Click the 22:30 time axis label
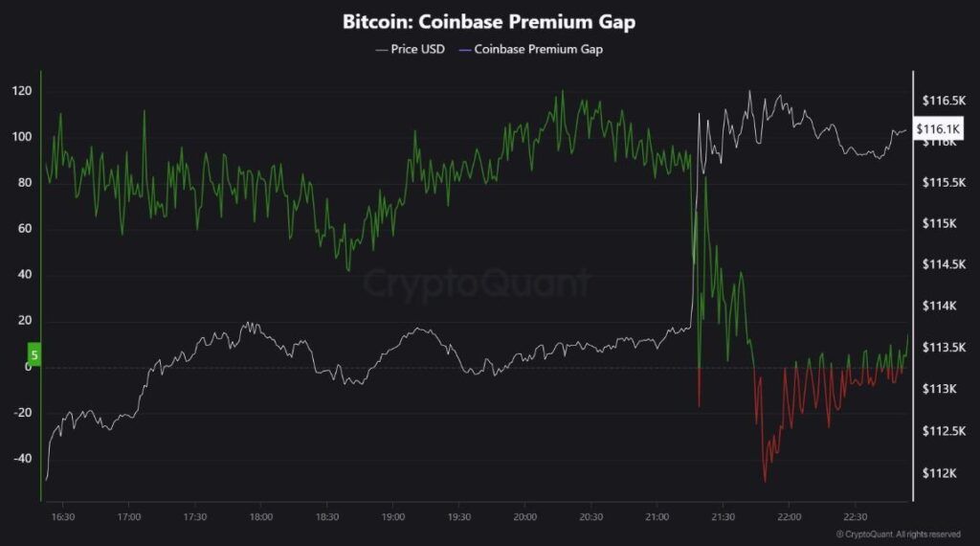 854,515
